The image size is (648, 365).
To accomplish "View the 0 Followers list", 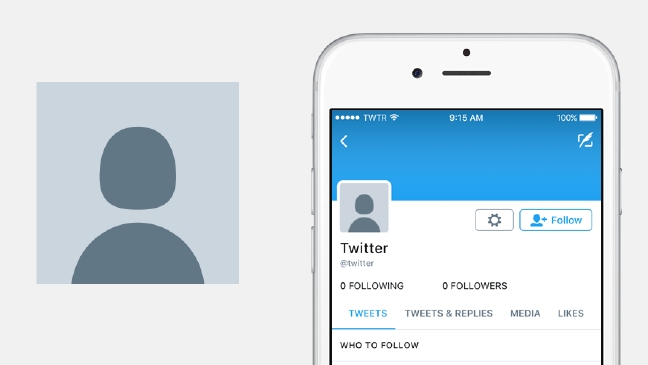I will coord(475,286).
